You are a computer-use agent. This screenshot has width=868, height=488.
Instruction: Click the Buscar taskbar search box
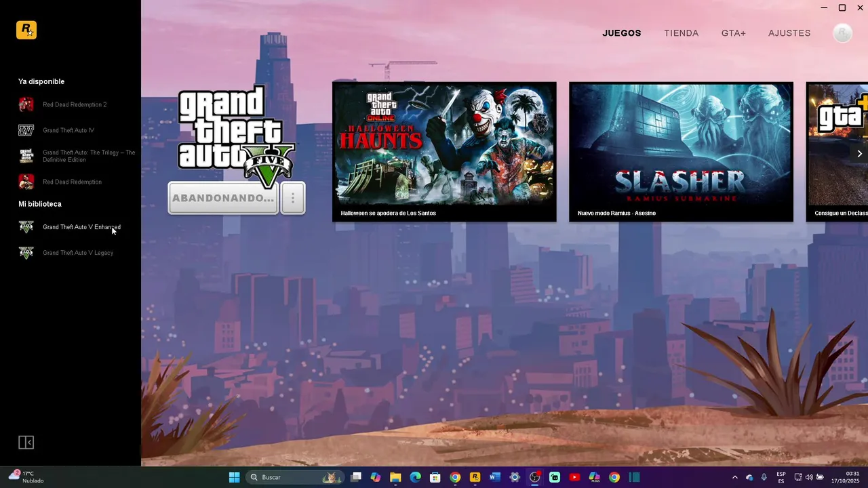pos(294,477)
